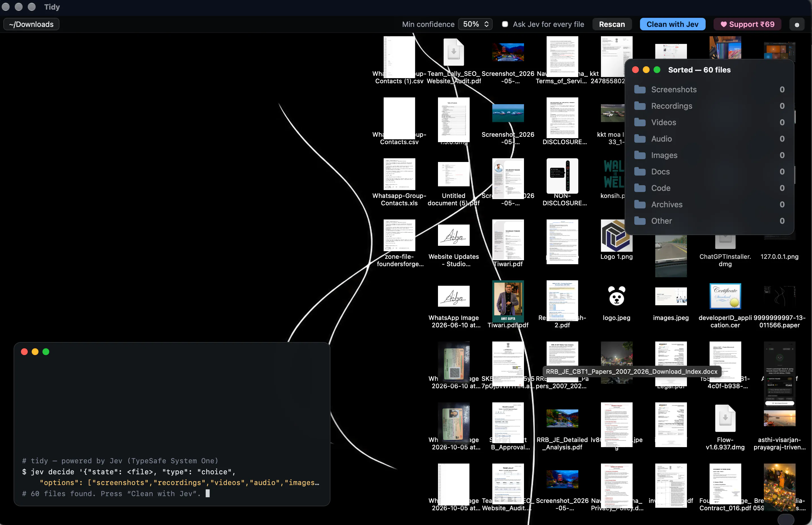Select the Contract_016.pdf thumbnail
Viewport: 812px width, 525px height.
[725, 484]
